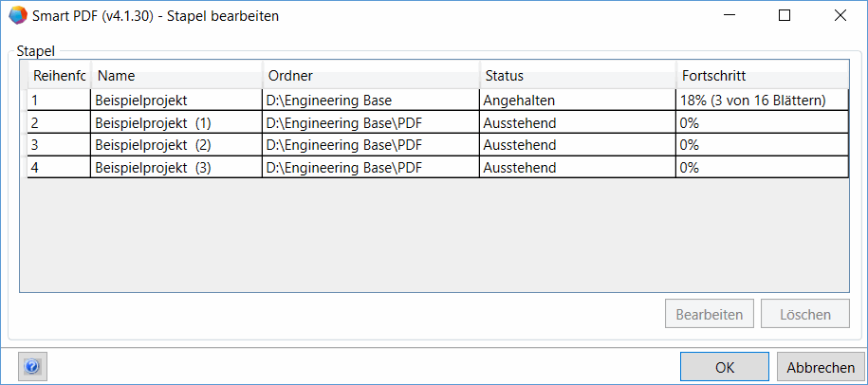
Task: Click the Status column header
Action: 577,76
